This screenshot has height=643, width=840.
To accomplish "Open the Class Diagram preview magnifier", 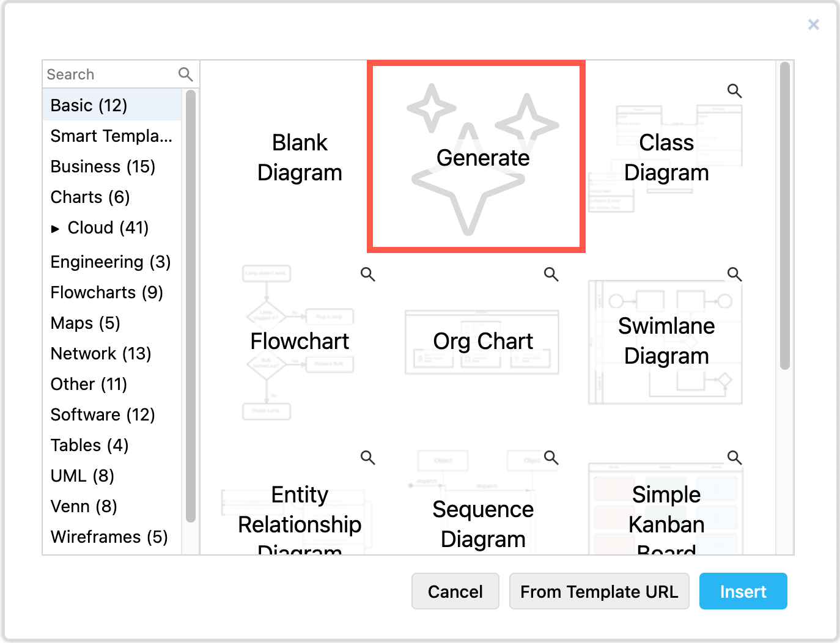I will coord(734,90).
